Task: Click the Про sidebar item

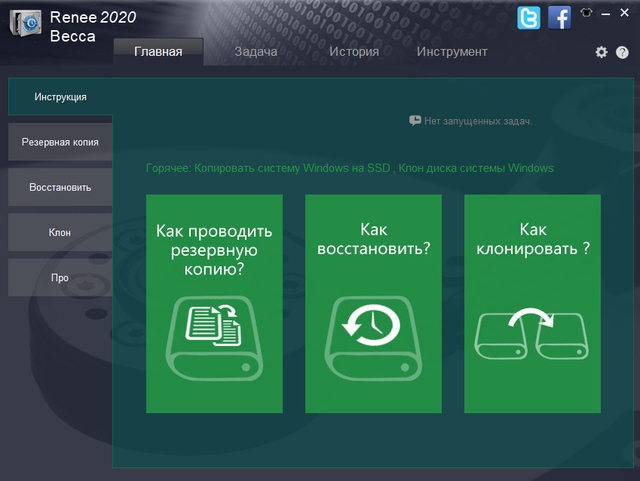Action: click(60, 277)
